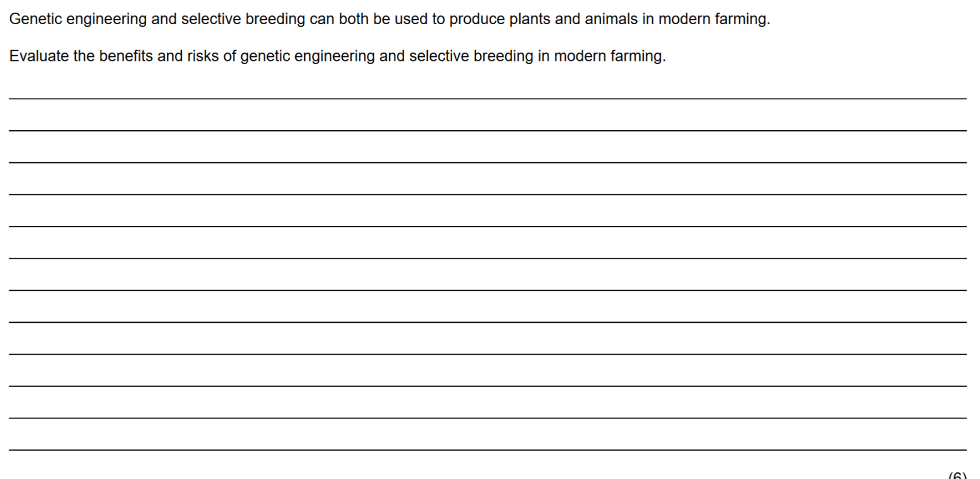This screenshot has height=479, width=980.
Task: Click the ninth blank answer line
Action: click(488, 354)
